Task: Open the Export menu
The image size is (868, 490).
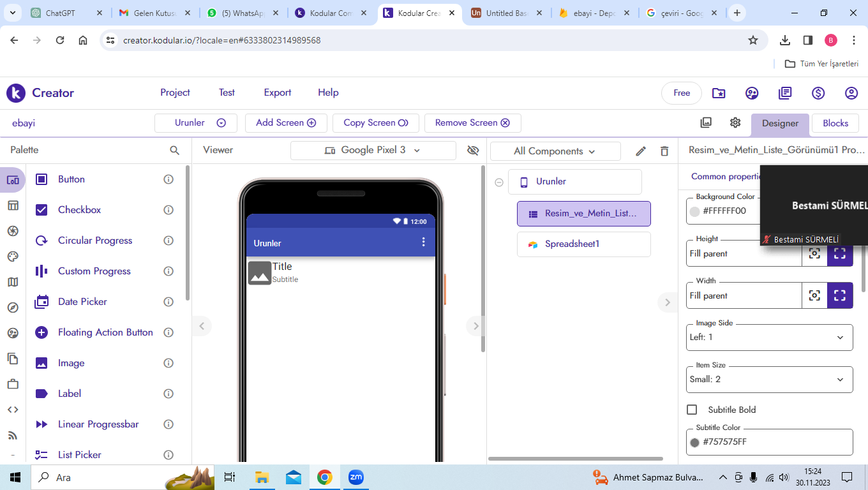Action: [x=278, y=93]
